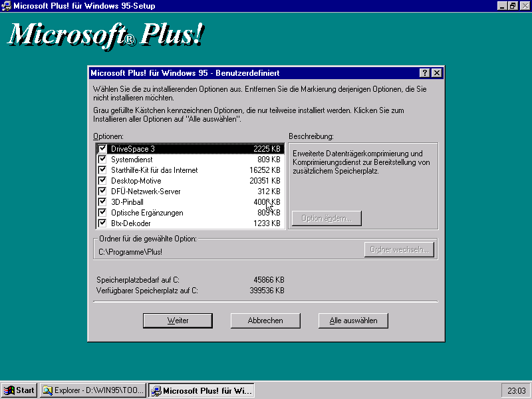Click the setup icon in main title bar
The height and width of the screenshot is (399, 532).
[7, 6]
